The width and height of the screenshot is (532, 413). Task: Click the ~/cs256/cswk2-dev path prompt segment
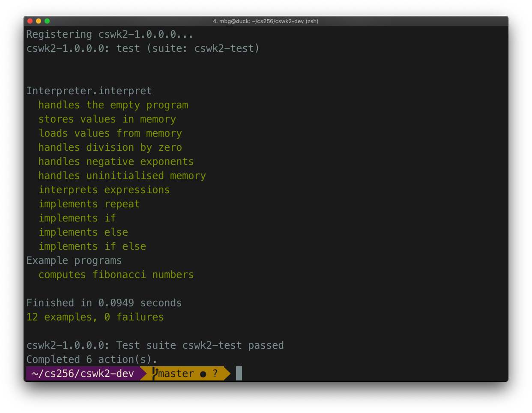coord(83,374)
